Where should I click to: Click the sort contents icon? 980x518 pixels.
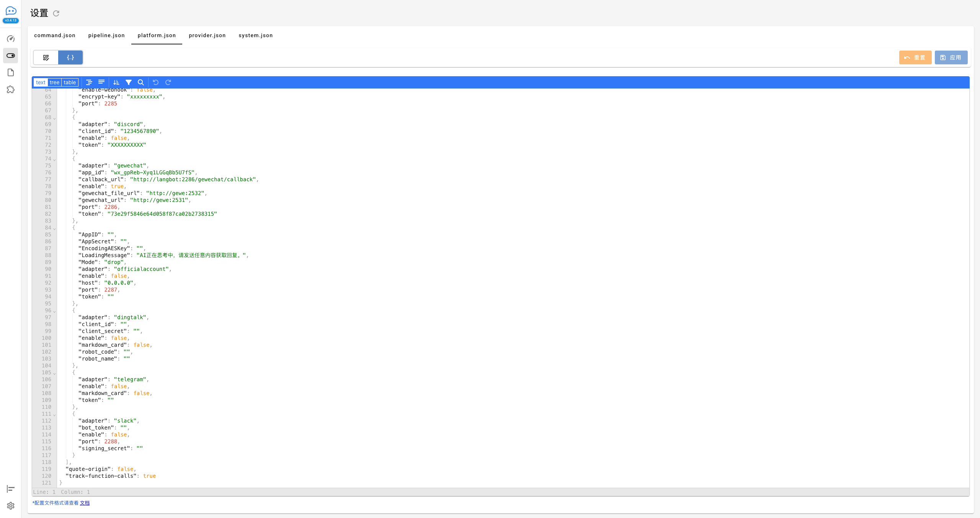tap(116, 82)
